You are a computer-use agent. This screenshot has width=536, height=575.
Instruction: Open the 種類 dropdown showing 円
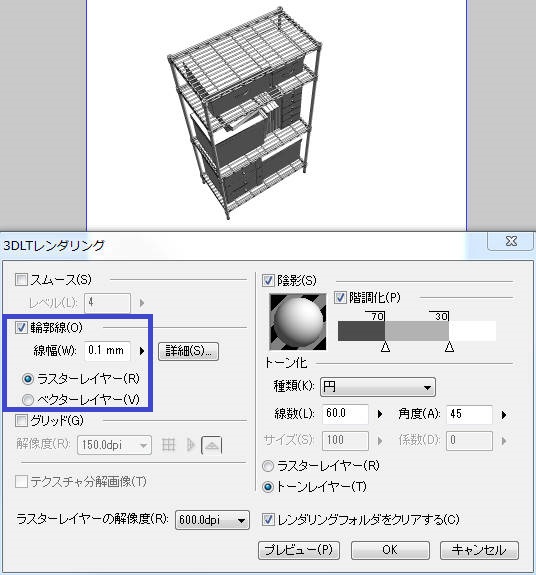tap(378, 387)
